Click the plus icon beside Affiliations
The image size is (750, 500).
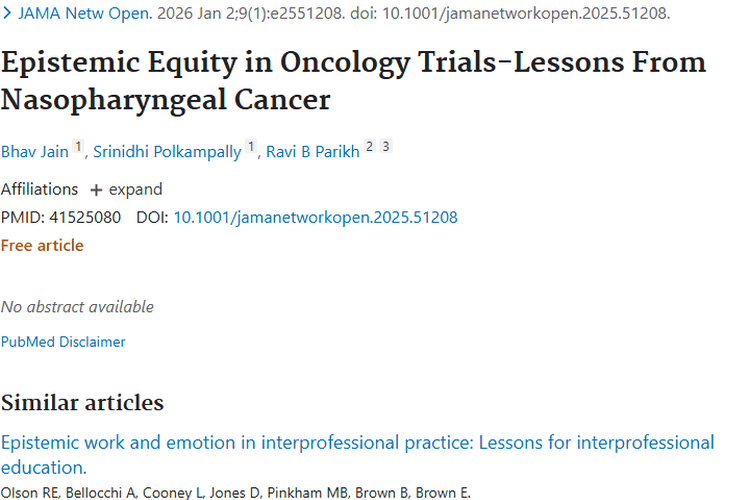point(96,190)
